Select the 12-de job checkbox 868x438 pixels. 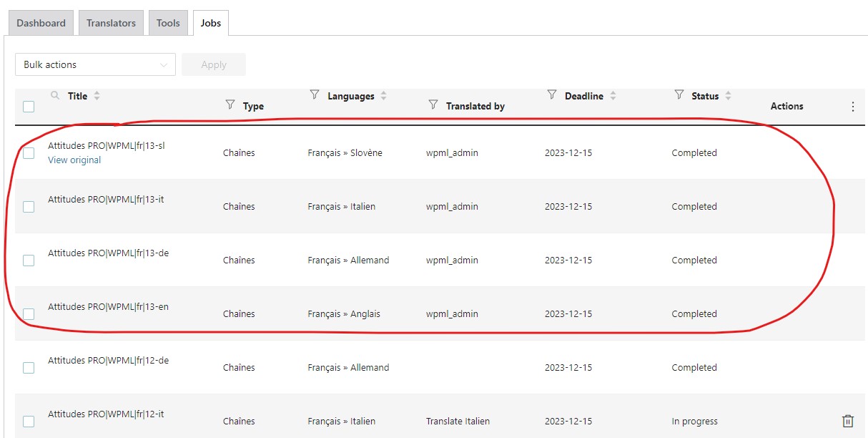[x=29, y=368]
